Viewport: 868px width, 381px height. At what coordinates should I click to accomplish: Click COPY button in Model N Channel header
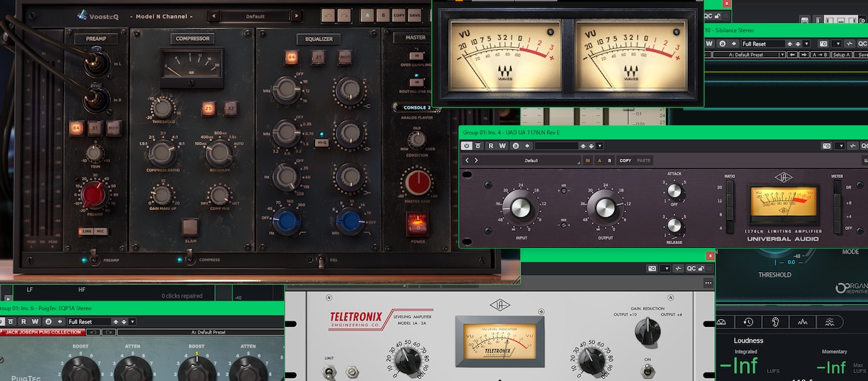tap(399, 15)
